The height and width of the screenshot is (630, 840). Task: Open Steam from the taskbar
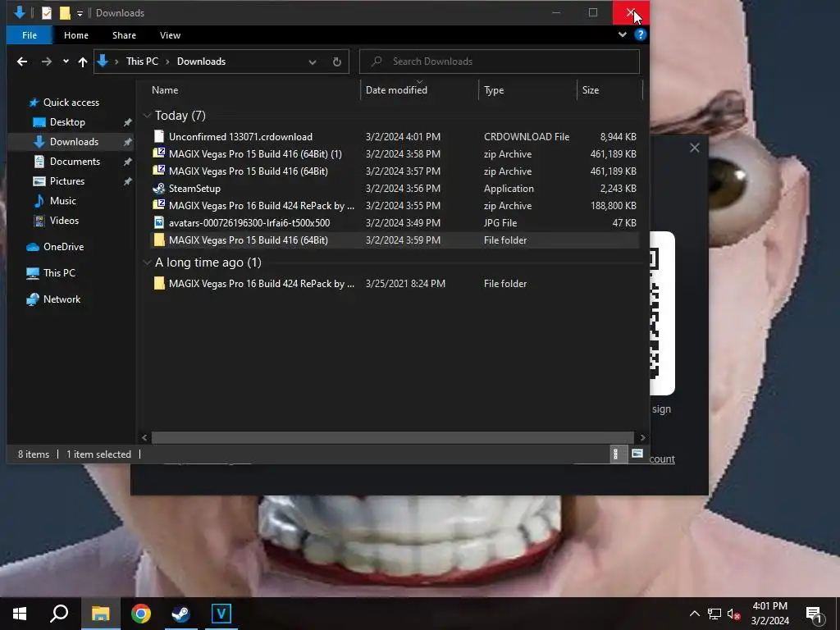pyautogui.click(x=181, y=614)
